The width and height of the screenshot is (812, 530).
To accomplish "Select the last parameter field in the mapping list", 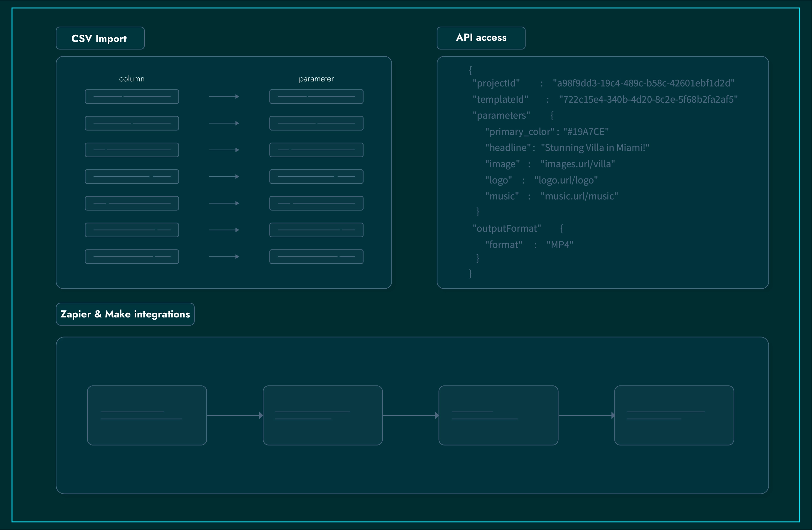I will click(x=316, y=256).
